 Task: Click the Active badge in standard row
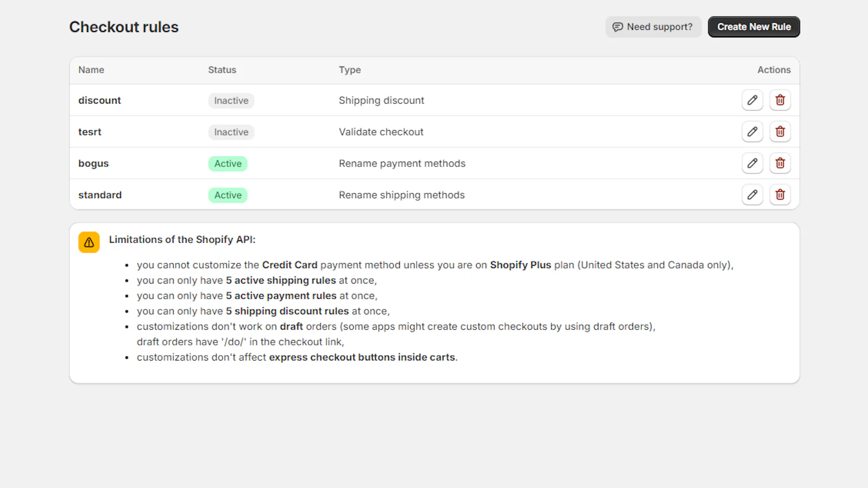point(228,195)
